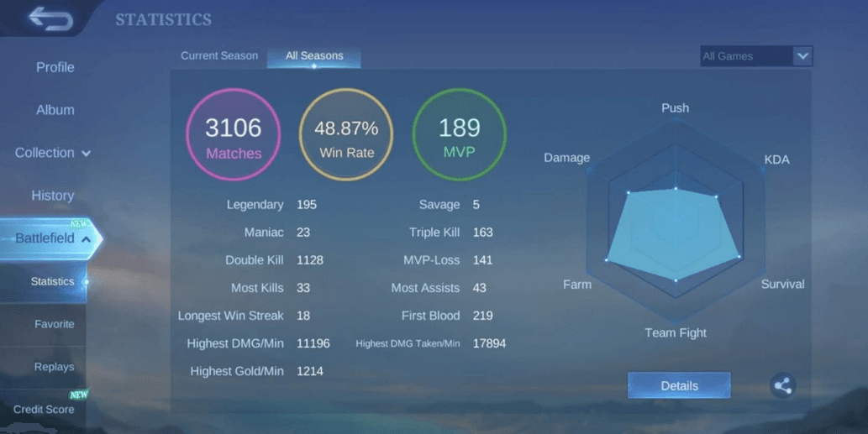The image size is (868, 434).
Task: Click the First Blood stat label
Action: pos(431,315)
